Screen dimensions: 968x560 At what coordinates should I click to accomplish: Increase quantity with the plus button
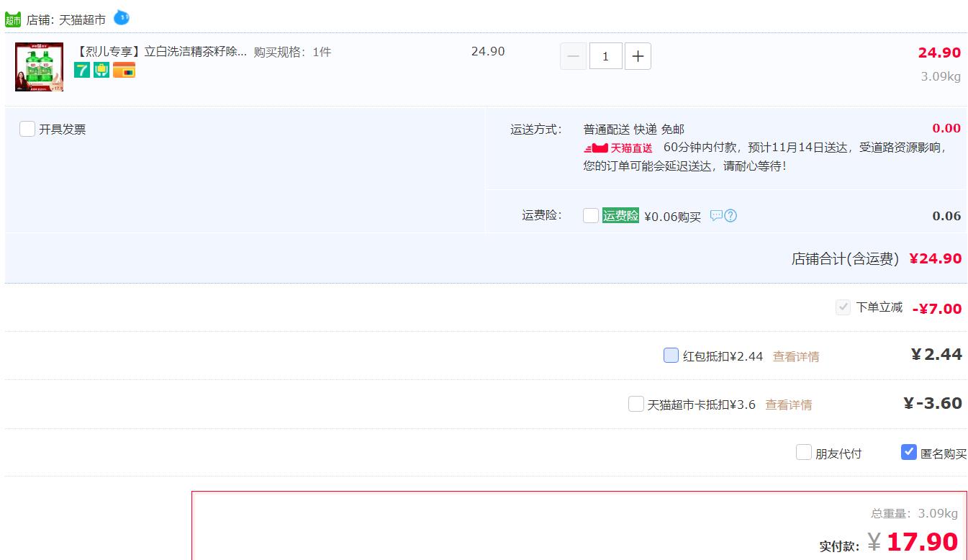638,56
